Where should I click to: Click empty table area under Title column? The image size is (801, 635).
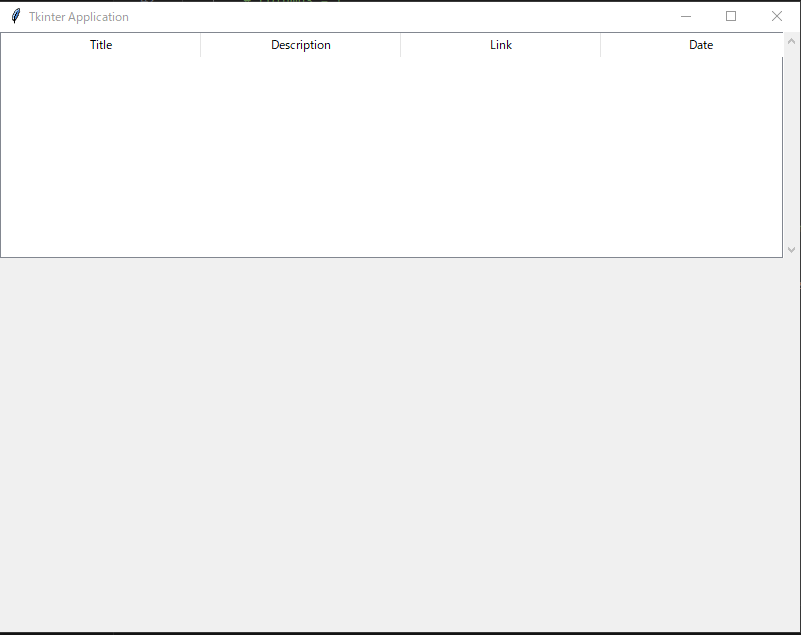101,150
